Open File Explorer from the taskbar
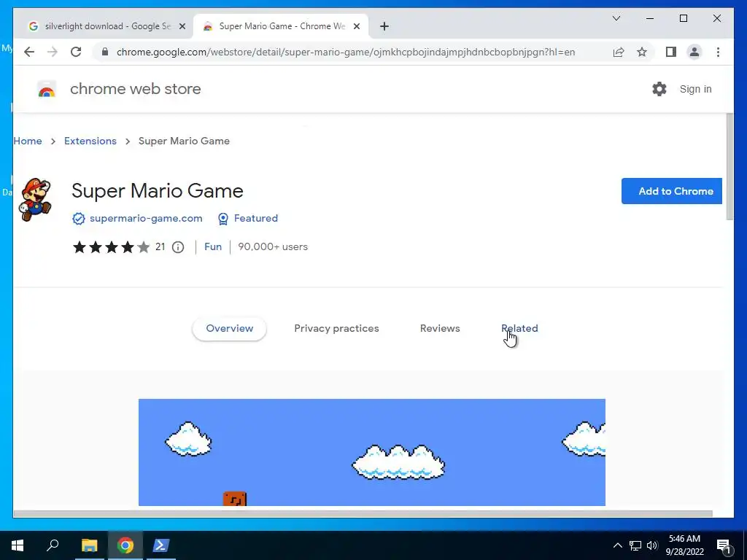This screenshot has width=747, height=560. [89, 545]
